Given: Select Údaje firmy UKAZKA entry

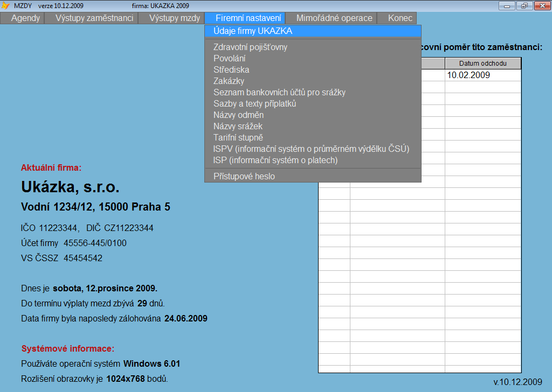Looking at the screenshot, I should point(313,31).
